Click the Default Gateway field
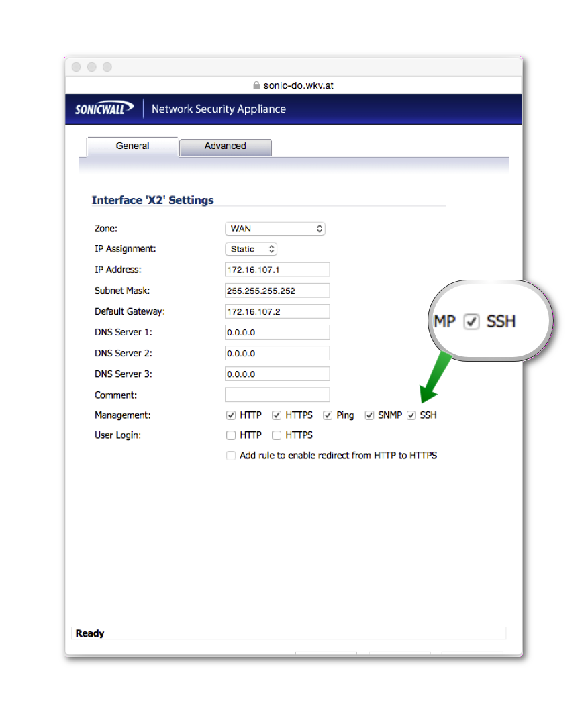 [277, 311]
